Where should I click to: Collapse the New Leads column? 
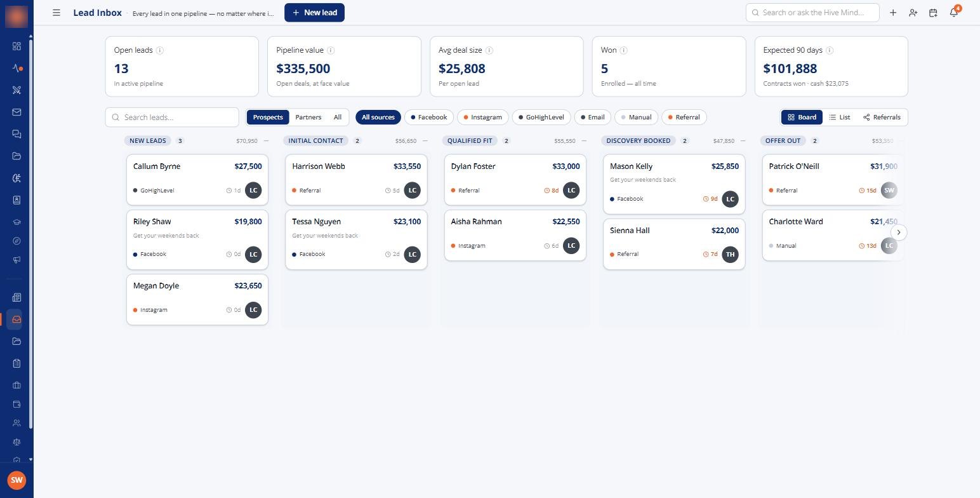pos(266,141)
